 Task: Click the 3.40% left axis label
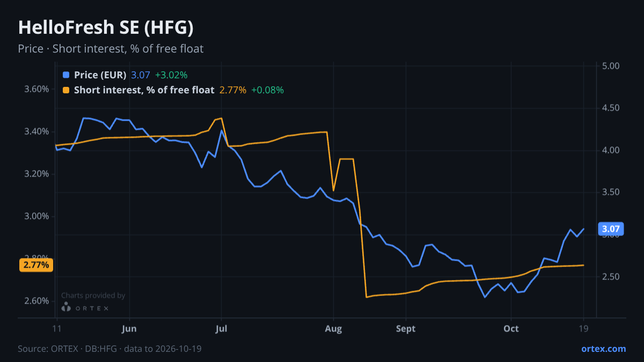(x=36, y=131)
